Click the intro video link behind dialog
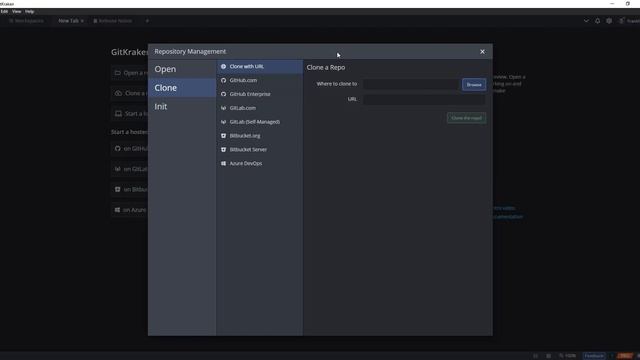This screenshot has height=360, width=640. pyautogui.click(x=504, y=208)
